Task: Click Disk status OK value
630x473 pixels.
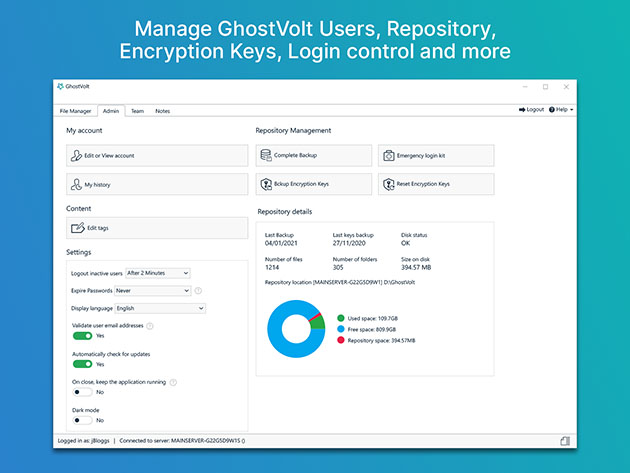Action: [405, 243]
